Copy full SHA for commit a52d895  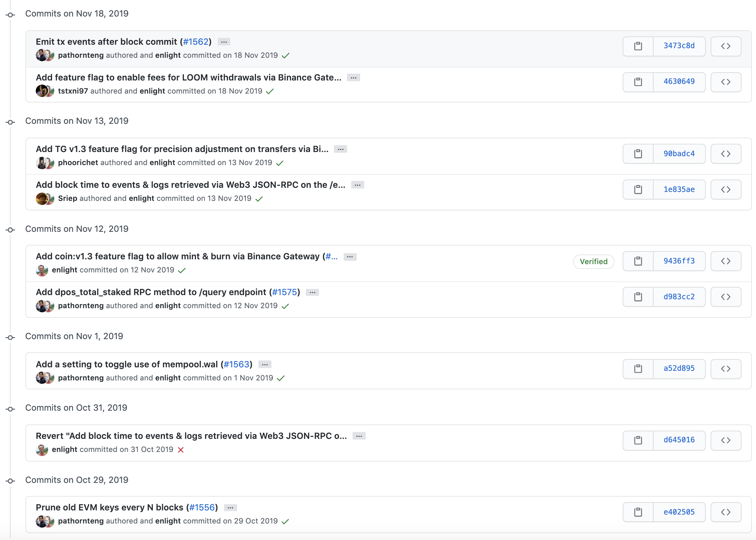tap(638, 369)
